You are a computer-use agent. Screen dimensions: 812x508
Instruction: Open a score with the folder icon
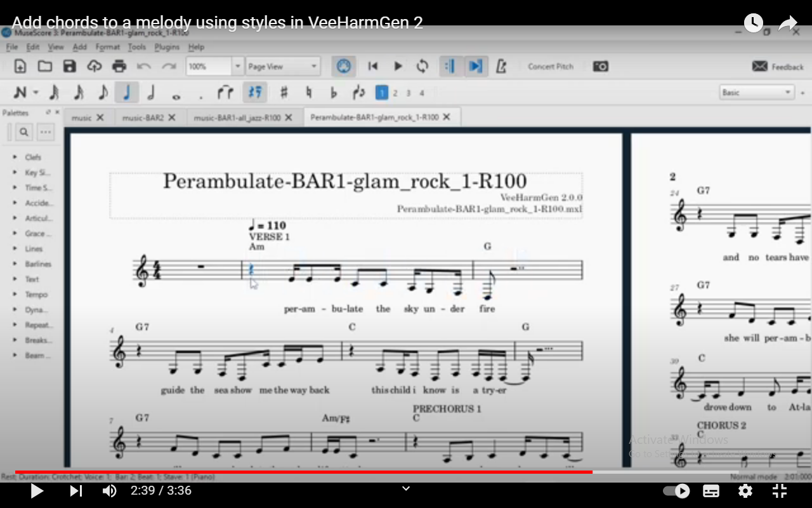point(44,66)
